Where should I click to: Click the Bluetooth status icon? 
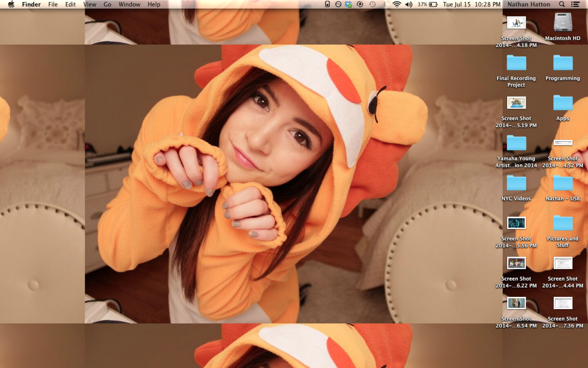[384, 4]
